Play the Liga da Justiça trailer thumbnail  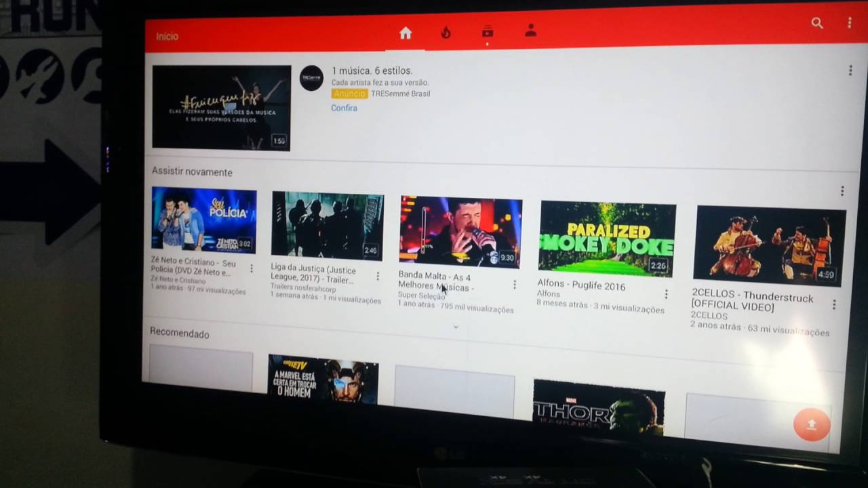coord(327,226)
